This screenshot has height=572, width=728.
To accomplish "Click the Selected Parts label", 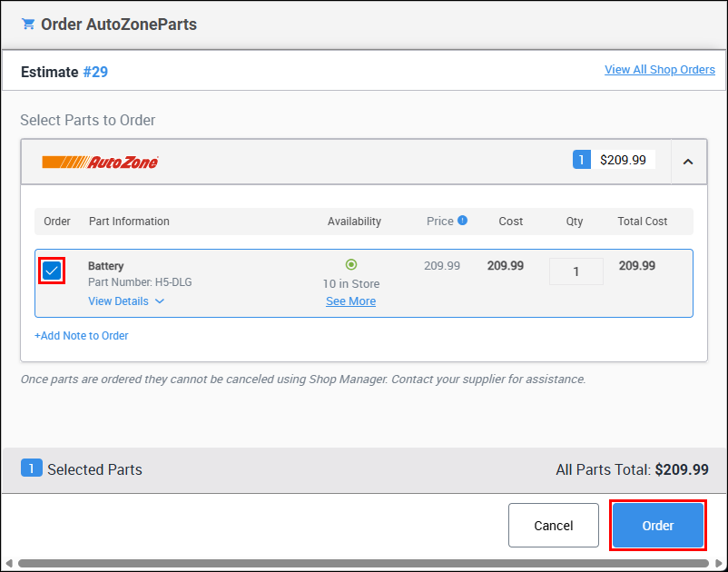I will pyautogui.click(x=94, y=469).
